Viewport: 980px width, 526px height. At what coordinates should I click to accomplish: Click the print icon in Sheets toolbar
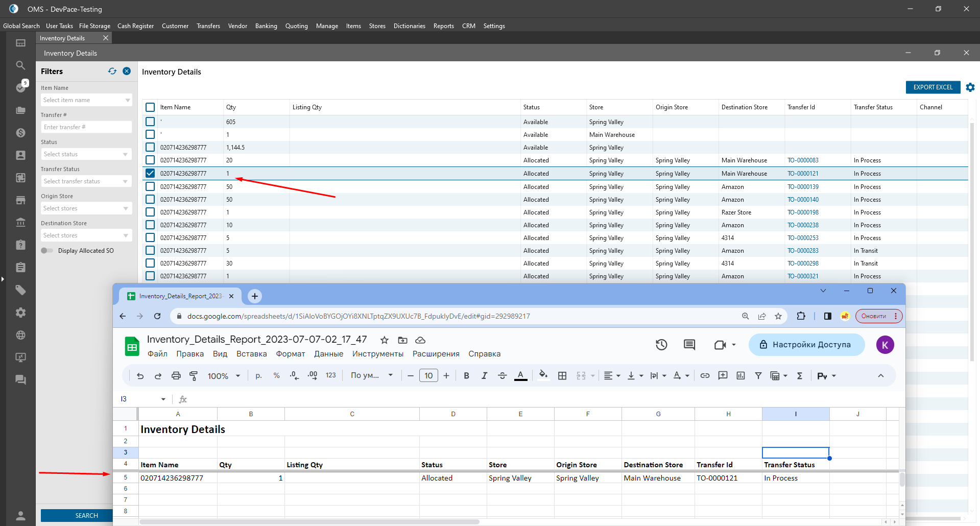176,376
